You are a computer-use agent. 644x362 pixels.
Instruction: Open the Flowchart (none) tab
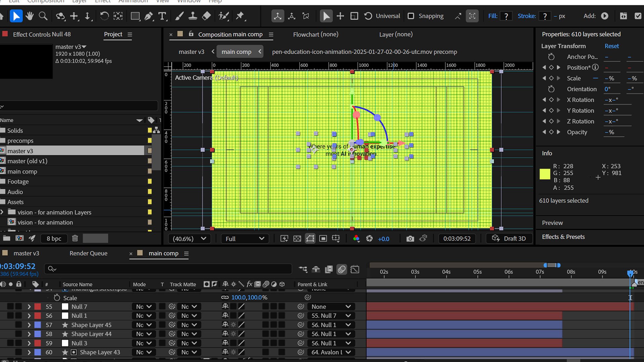click(316, 34)
